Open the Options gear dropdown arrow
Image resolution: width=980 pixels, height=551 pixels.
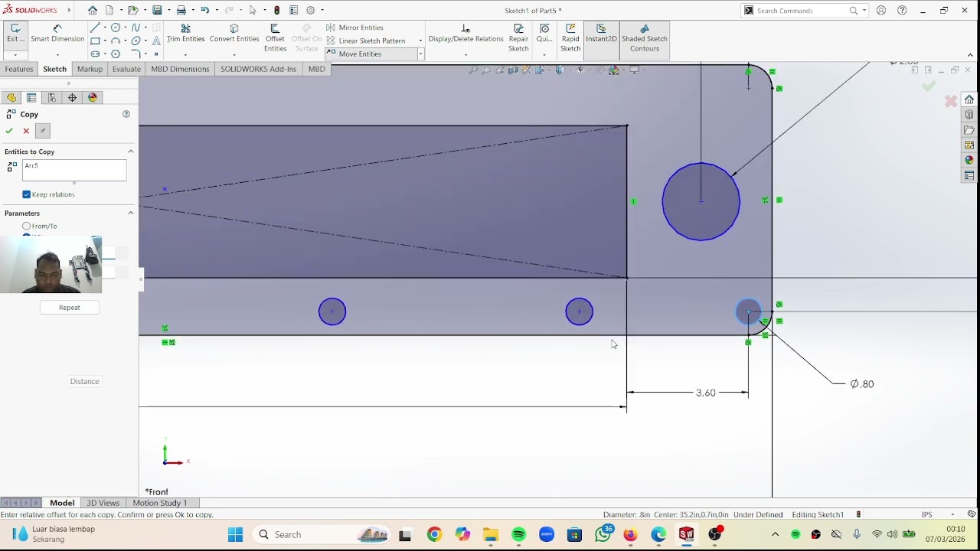322,11
